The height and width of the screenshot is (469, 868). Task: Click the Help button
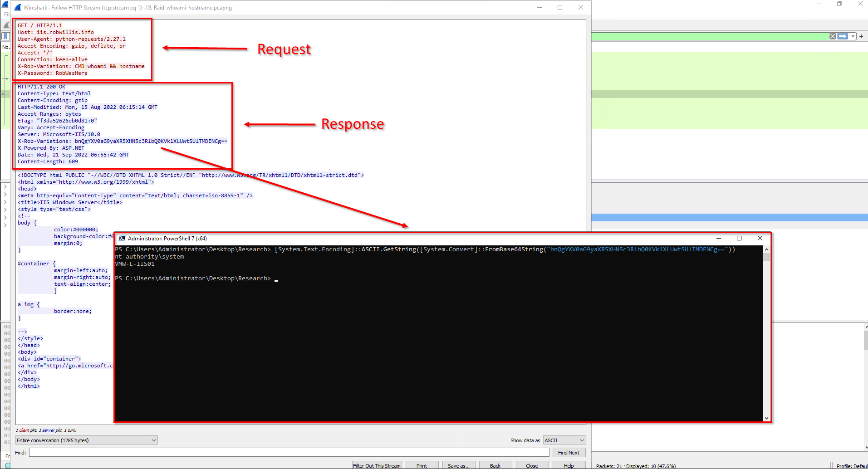point(569,465)
